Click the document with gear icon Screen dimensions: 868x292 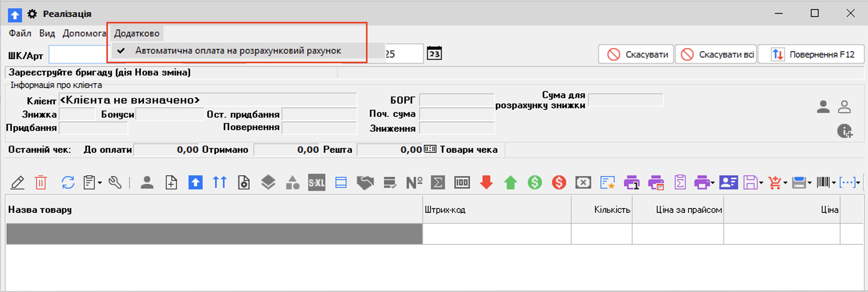click(x=244, y=182)
